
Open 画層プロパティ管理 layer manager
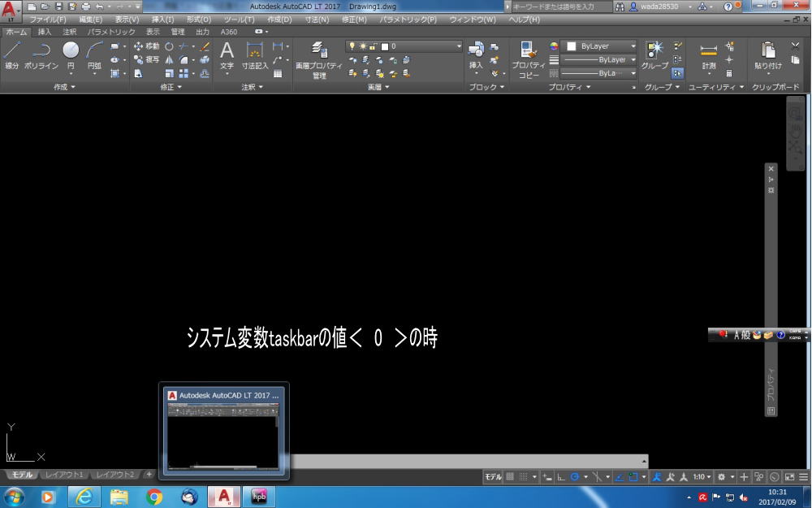[x=319, y=59]
